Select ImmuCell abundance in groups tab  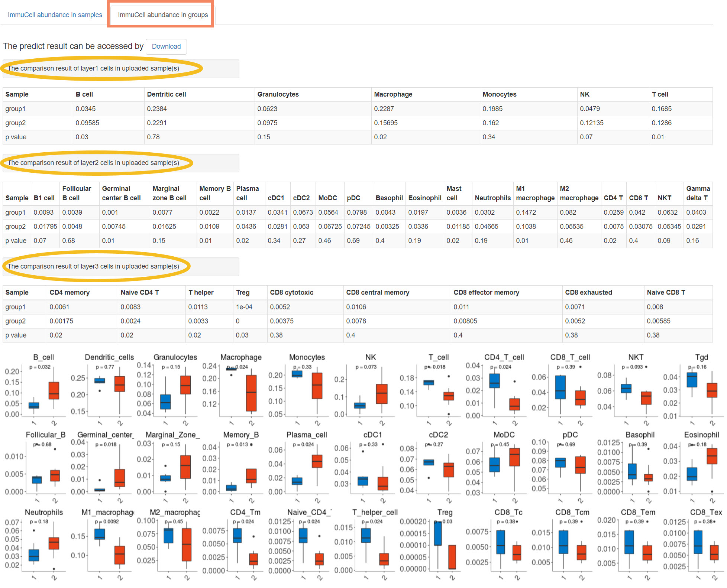[163, 15]
